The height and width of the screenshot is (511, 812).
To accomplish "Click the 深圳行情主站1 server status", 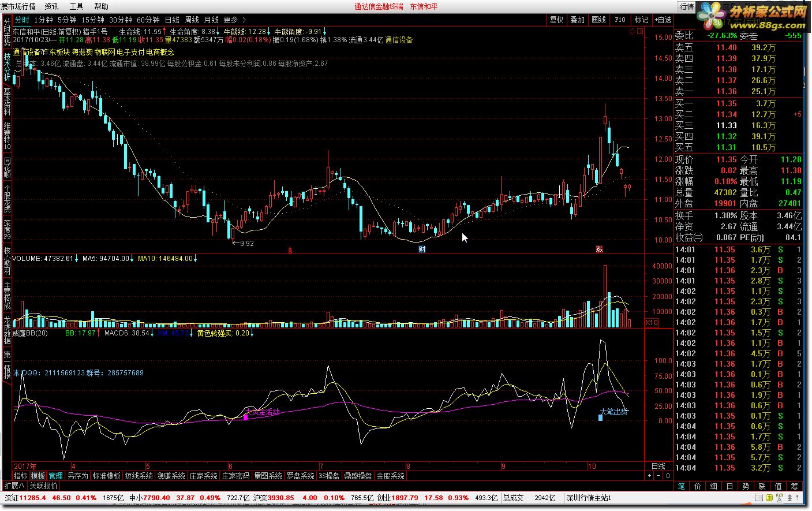I will pyautogui.click(x=588, y=498).
